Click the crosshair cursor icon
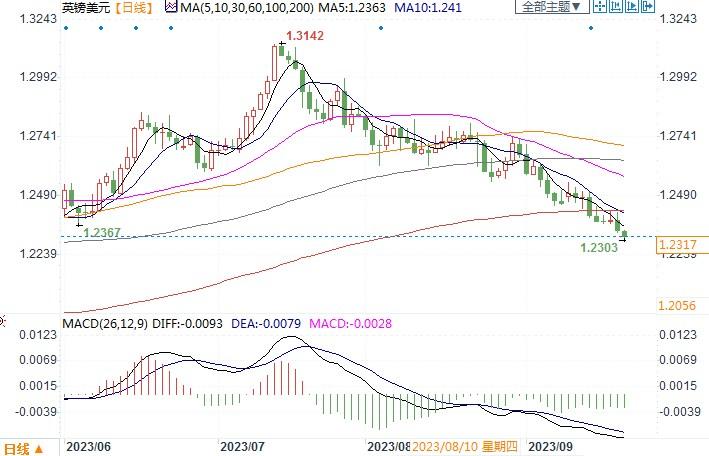709x456 pixels. 600,6
